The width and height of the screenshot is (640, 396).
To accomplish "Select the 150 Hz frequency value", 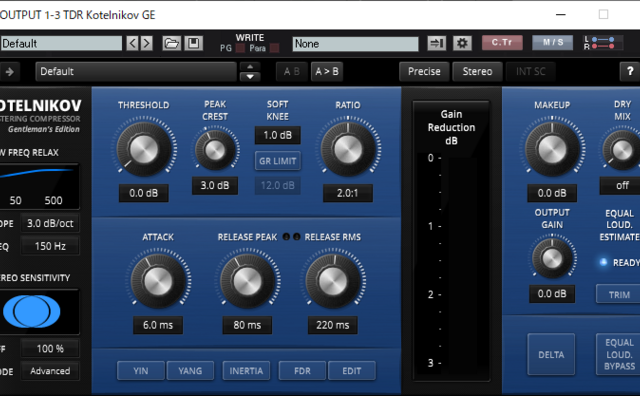I will tap(50, 247).
